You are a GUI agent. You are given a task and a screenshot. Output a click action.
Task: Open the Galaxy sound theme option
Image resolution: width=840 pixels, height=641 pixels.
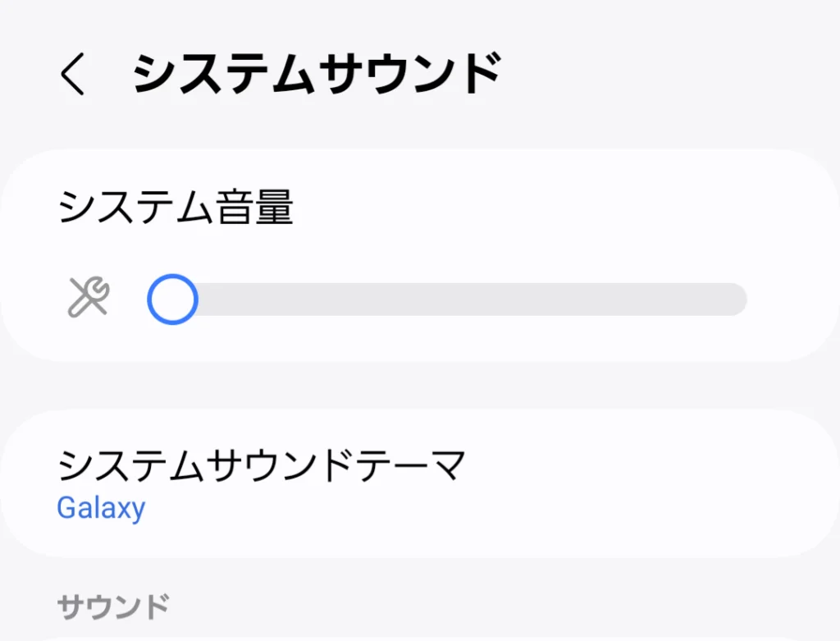(x=101, y=509)
